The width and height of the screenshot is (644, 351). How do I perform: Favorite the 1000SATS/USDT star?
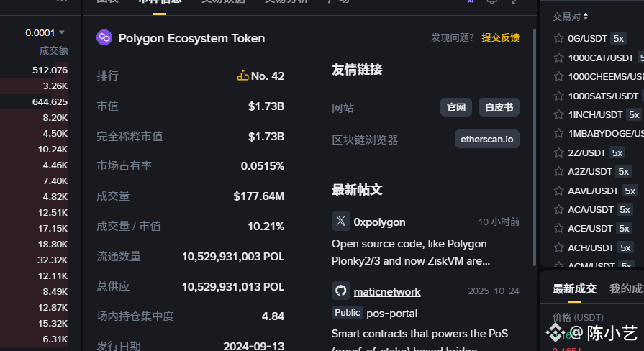click(x=558, y=96)
